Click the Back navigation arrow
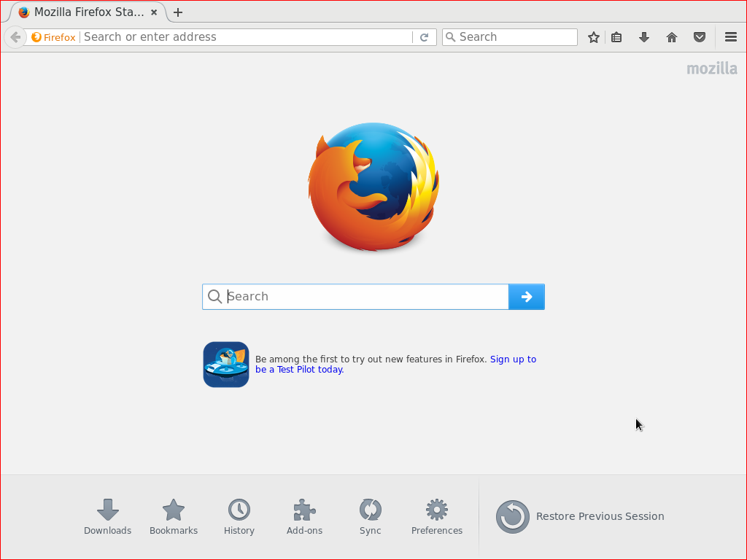747x560 pixels. point(15,37)
